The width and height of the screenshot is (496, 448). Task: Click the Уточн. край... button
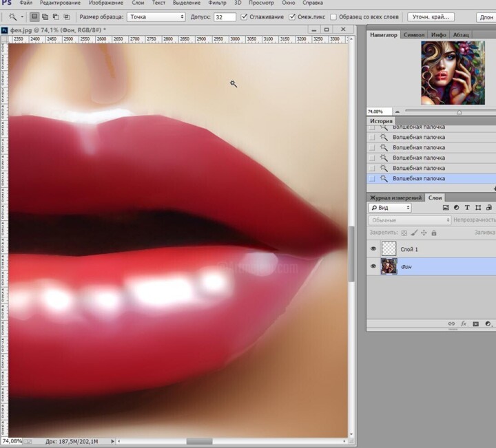(x=431, y=17)
